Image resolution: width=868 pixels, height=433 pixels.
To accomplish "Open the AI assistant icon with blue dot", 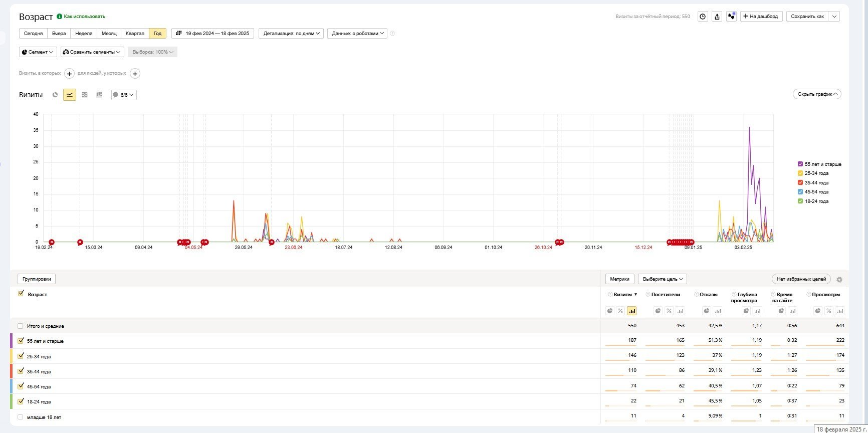I will pyautogui.click(x=731, y=17).
